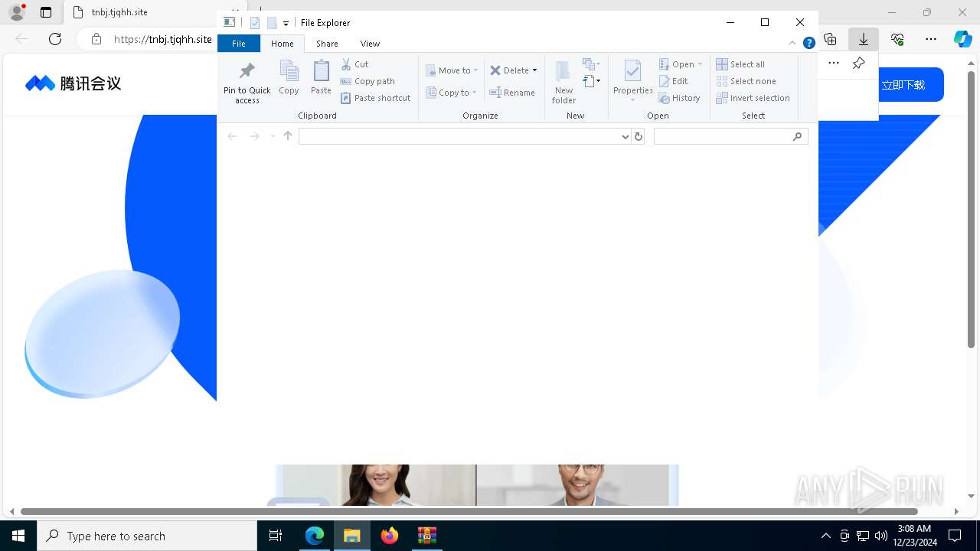This screenshot has height=551, width=980.
Task: Open Firefox from the taskbar
Action: [390, 536]
